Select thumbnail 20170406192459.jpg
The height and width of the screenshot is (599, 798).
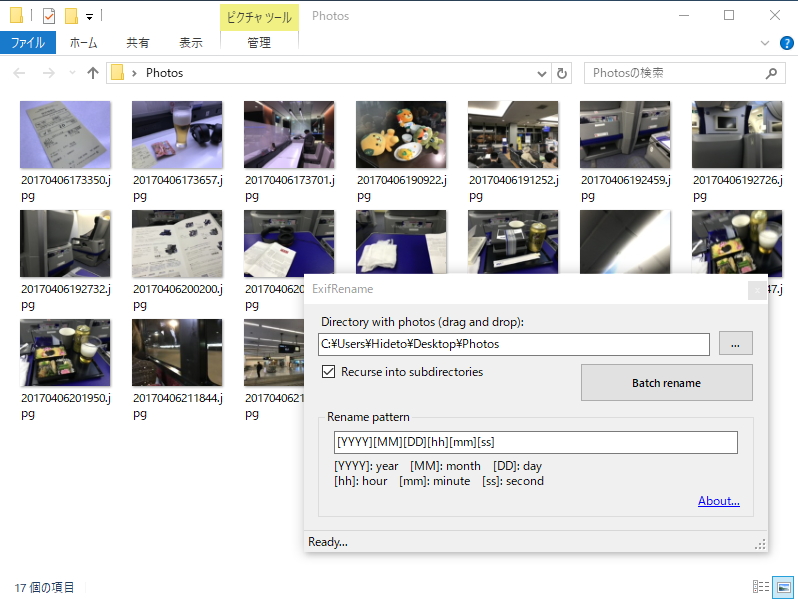[x=625, y=134]
